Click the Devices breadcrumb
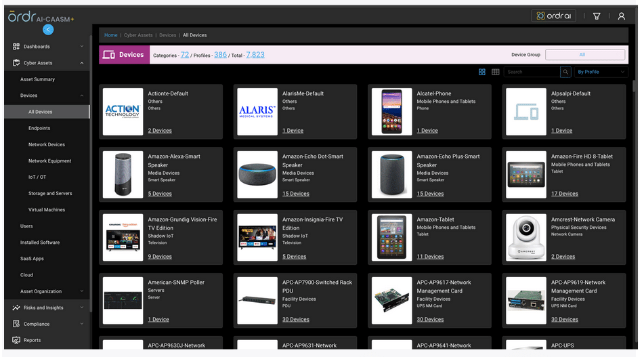 pyautogui.click(x=167, y=35)
